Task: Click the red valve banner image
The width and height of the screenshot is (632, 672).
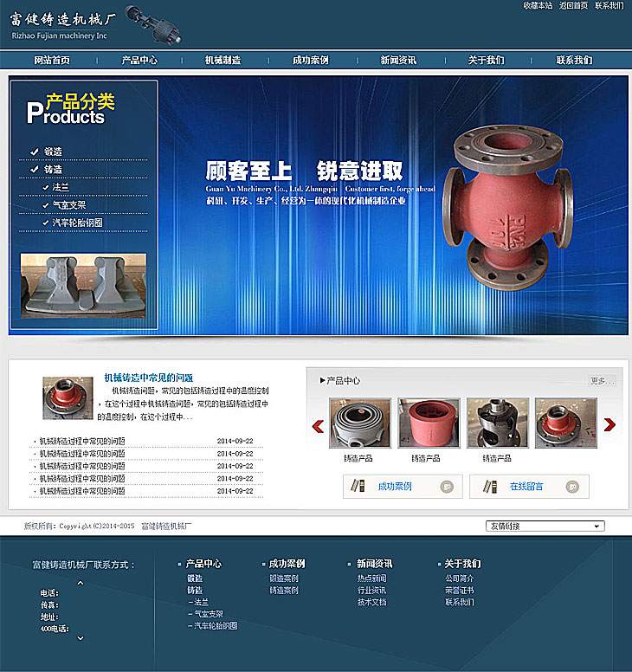Action: pos(508,210)
